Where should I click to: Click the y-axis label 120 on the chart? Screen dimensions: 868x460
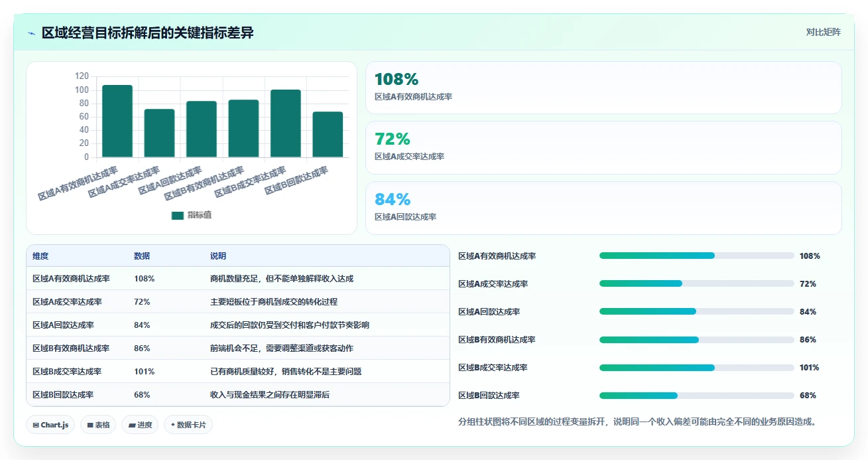[82, 76]
